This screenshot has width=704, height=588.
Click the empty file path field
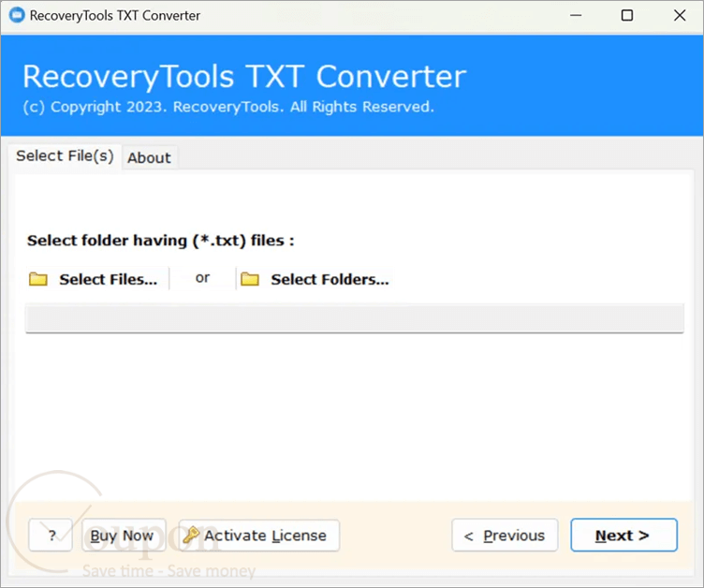tap(355, 318)
